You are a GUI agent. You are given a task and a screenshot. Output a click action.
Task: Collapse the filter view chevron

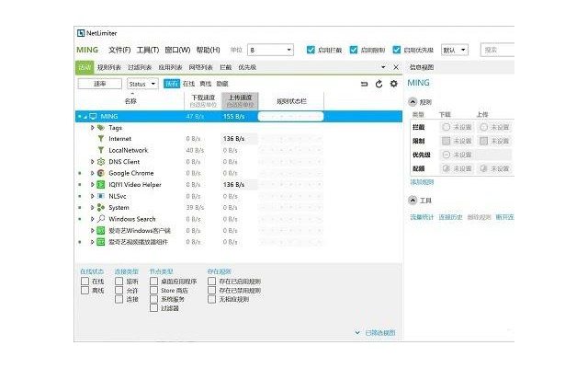357,333
